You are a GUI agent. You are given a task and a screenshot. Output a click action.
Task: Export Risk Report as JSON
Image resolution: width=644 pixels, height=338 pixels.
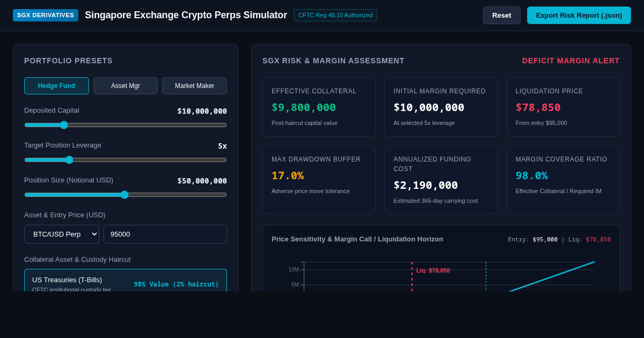tap(579, 15)
